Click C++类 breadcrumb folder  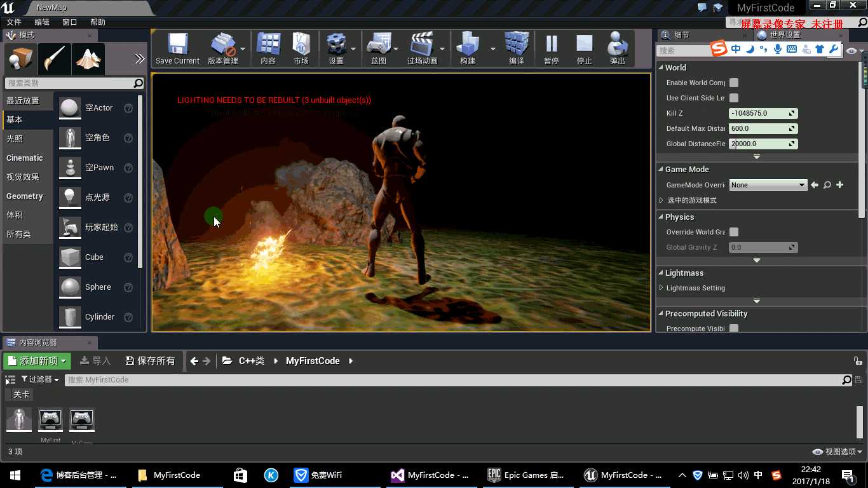251,360
